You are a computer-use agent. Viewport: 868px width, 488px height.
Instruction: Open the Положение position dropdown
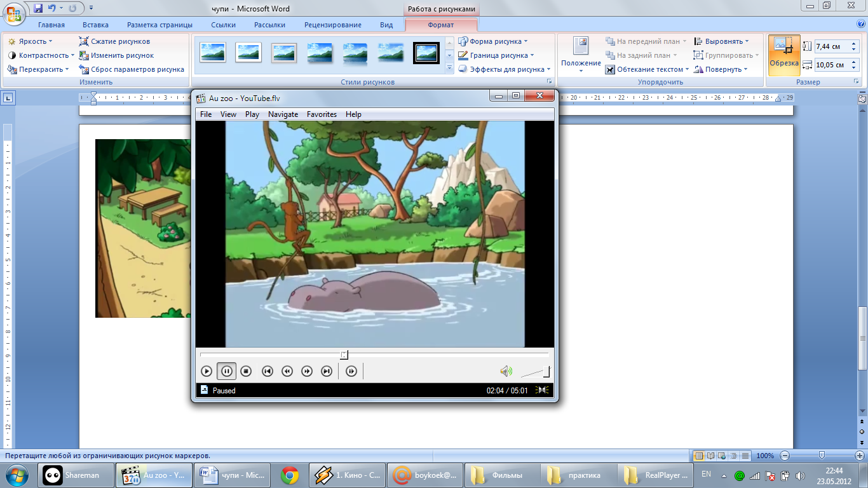581,55
